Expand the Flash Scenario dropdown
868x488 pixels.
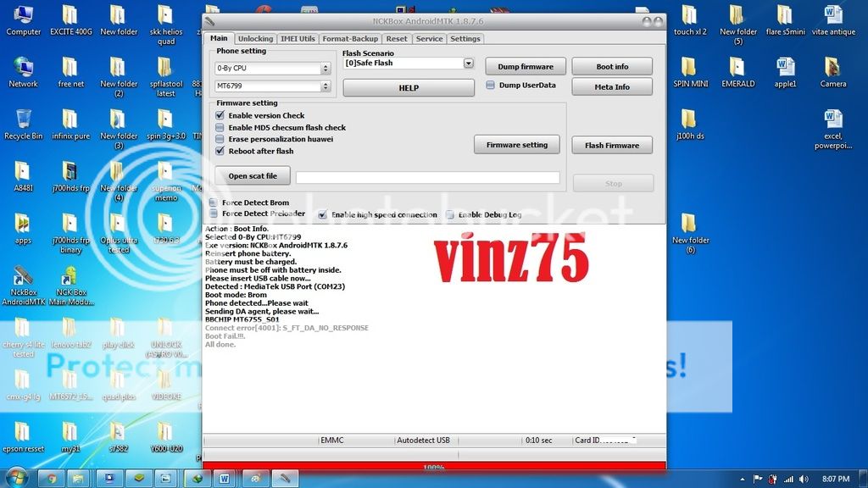(468, 64)
